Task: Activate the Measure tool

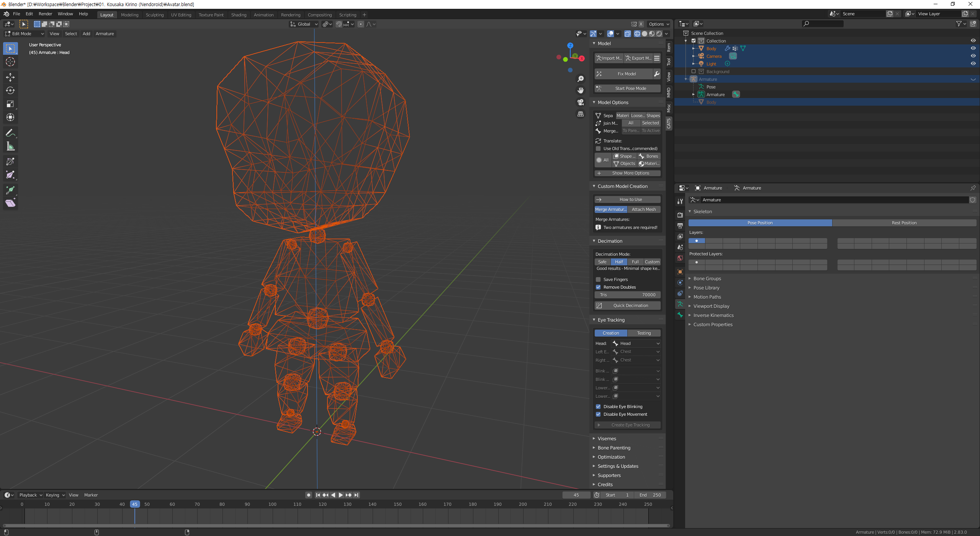Action: point(10,147)
